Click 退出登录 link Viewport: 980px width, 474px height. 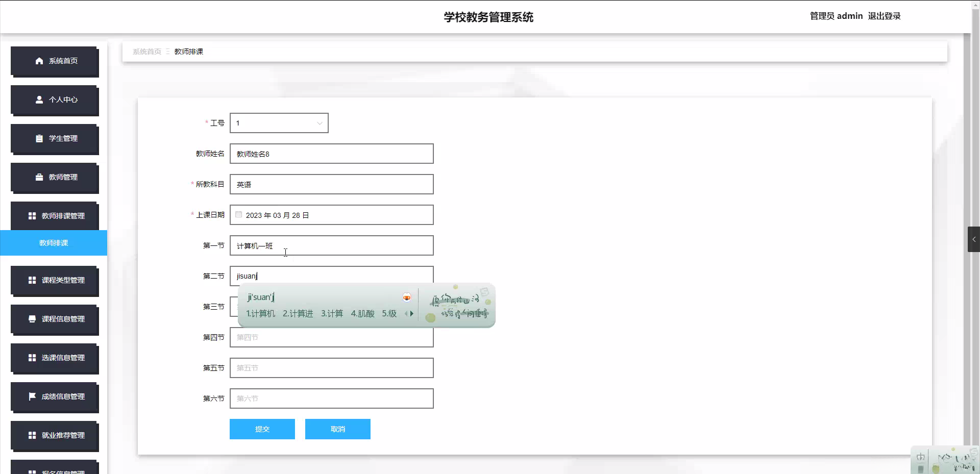click(x=884, y=16)
